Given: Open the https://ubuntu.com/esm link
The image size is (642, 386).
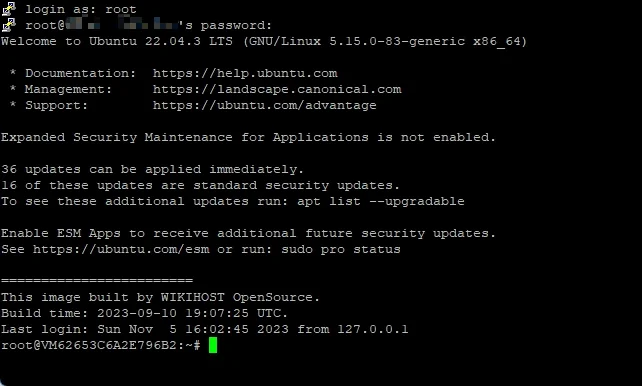Looking at the screenshot, I should tap(121, 249).
